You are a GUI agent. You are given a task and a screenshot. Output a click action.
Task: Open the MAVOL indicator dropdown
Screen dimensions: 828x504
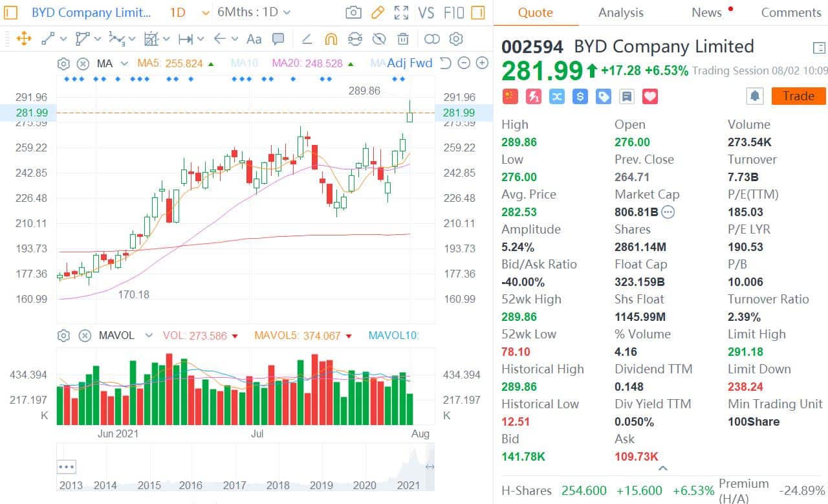(x=149, y=335)
